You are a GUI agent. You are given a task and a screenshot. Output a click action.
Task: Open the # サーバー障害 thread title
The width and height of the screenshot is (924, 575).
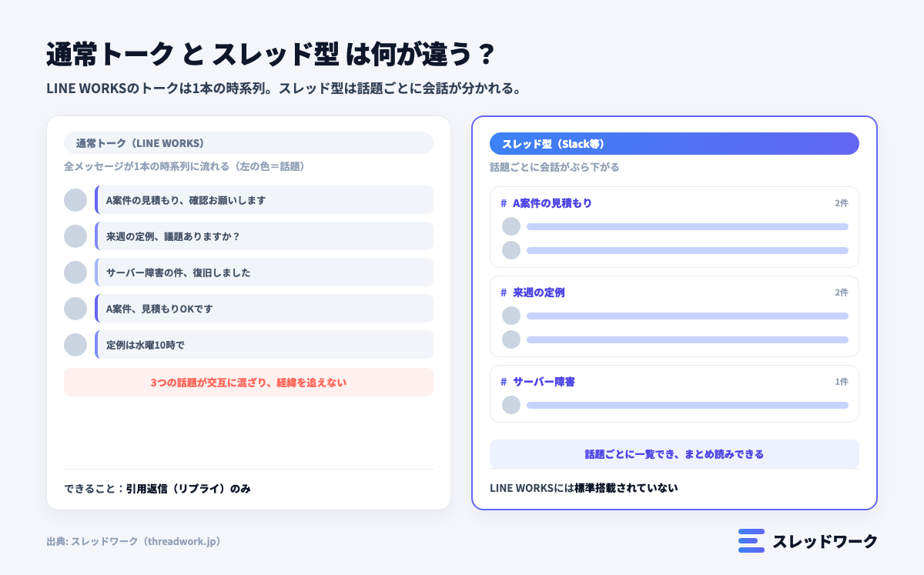pos(537,382)
